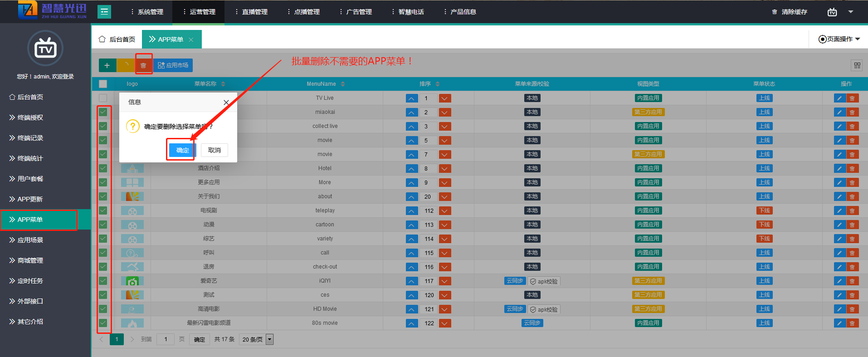Switch to the 后台首页 tab
The width and height of the screenshot is (868, 357).
[x=117, y=39]
